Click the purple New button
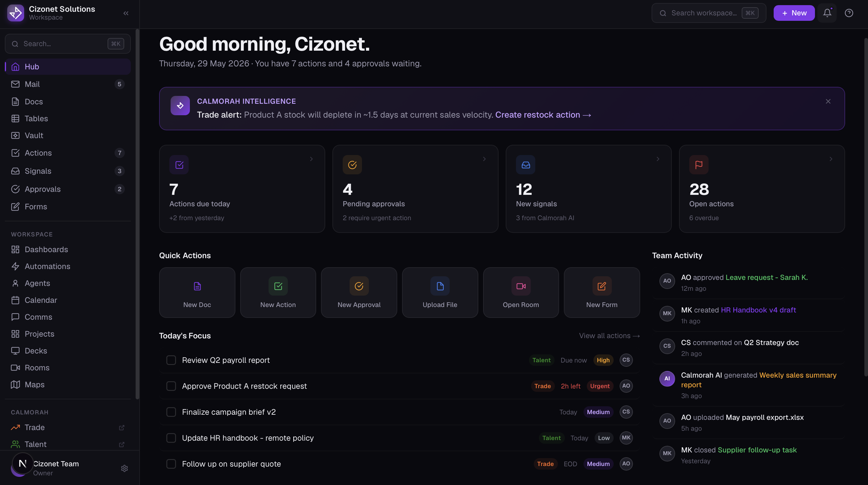 (x=794, y=13)
